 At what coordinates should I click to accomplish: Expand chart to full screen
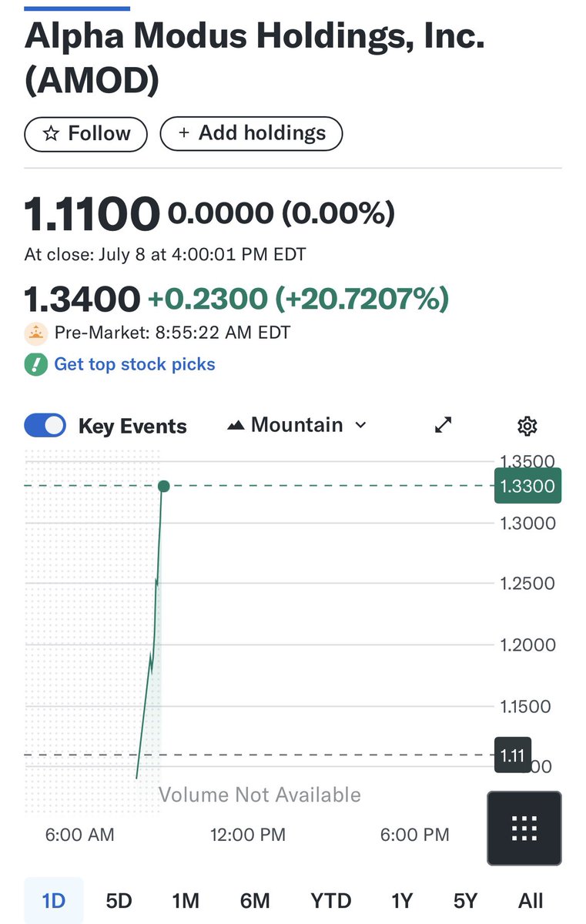point(444,425)
